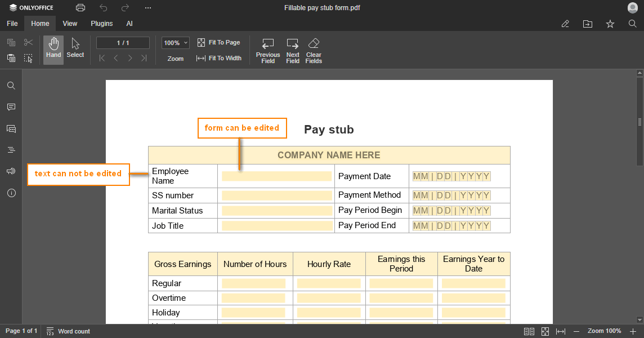Click the Employee Name form field
The image size is (644, 338).
point(276,176)
